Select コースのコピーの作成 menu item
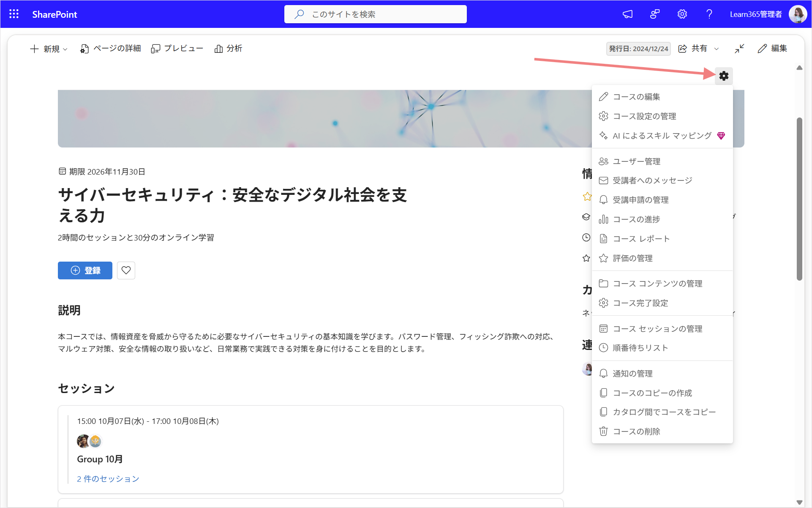Viewport: 812px width, 508px height. pyautogui.click(x=662, y=393)
